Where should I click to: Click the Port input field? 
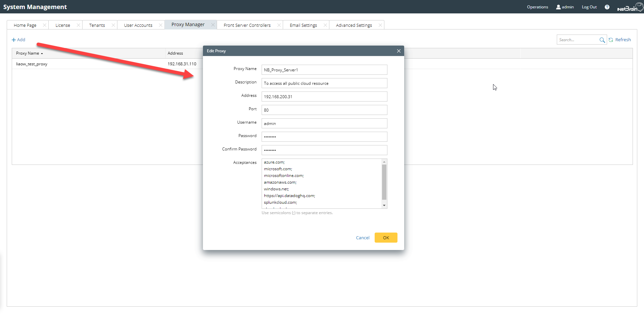click(x=324, y=110)
